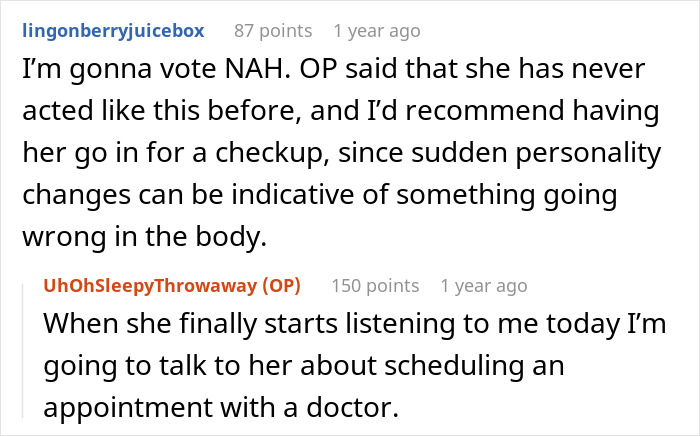
Task: Open lingonberryjuicebox's user profile
Action: click(x=110, y=31)
